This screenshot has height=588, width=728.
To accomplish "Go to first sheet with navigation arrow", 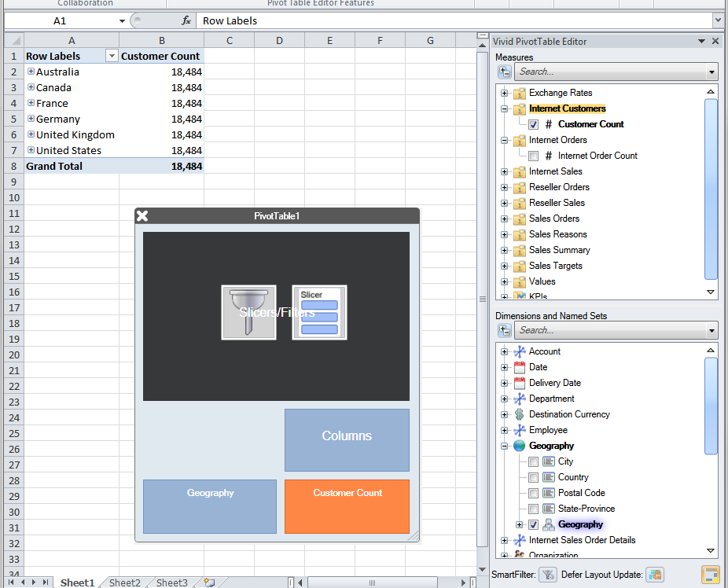I will coord(11,582).
